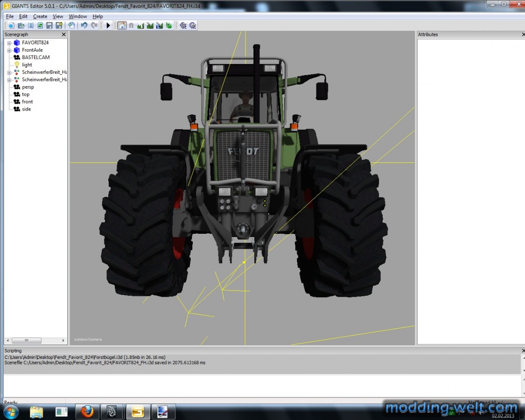Screen dimensions: 525x420
Task: Open the Help menu
Action: pos(98,16)
